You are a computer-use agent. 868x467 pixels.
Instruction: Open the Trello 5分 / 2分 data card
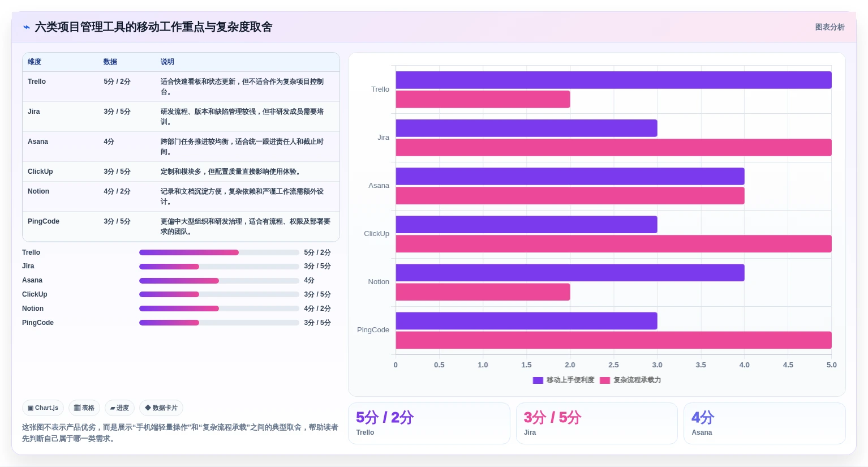point(429,423)
